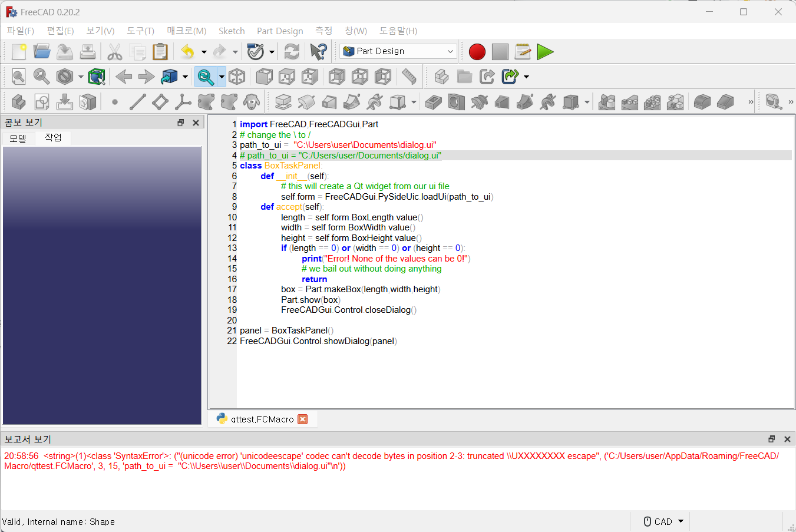Screen dimensions: 796x532
Task: Create a new document with the New icon
Action: click(19, 52)
